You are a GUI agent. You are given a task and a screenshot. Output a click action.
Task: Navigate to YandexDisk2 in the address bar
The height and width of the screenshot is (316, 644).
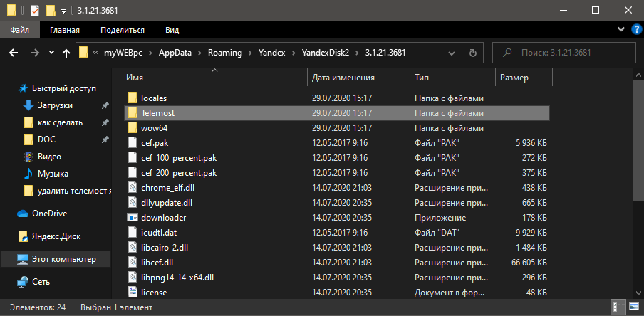[326, 53]
